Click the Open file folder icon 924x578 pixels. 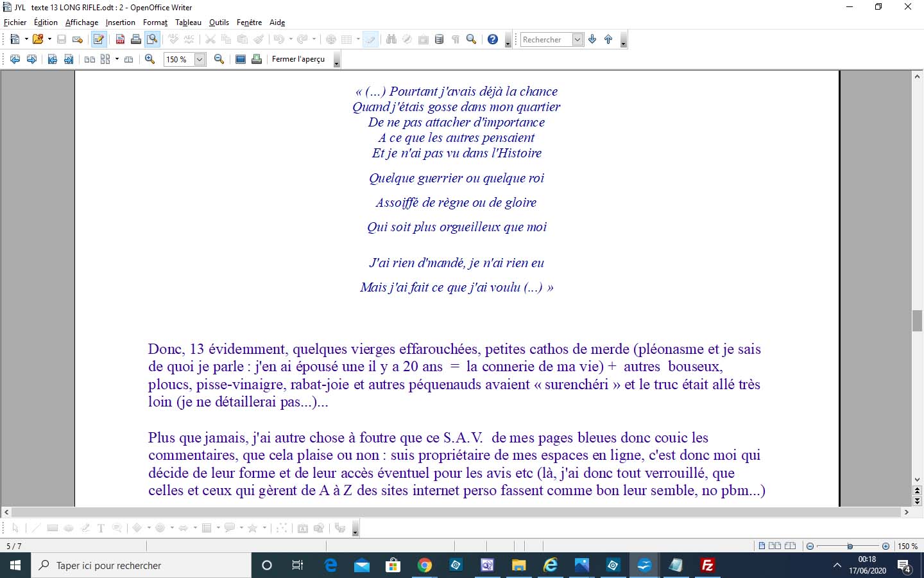click(x=38, y=39)
